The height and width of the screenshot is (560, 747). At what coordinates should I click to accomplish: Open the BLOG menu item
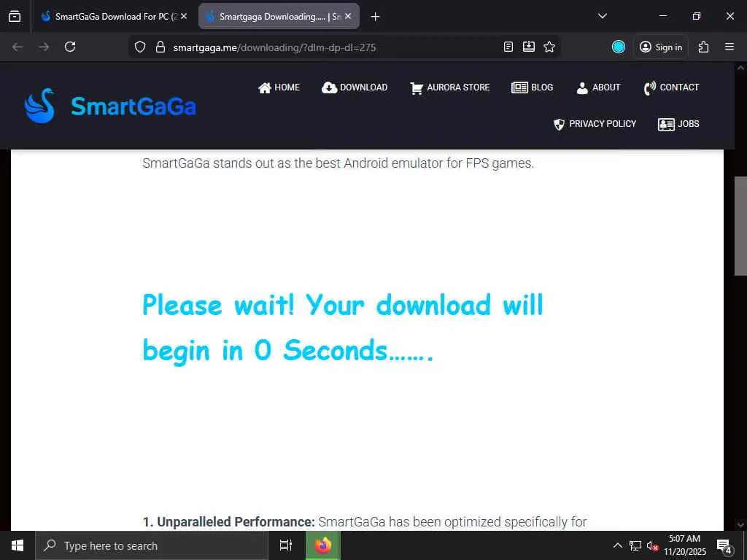point(532,87)
